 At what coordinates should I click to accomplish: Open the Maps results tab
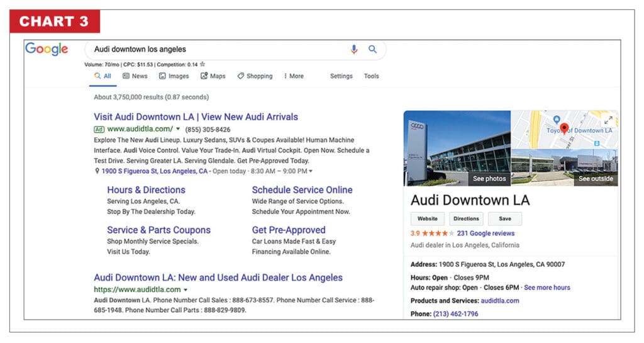coord(213,76)
